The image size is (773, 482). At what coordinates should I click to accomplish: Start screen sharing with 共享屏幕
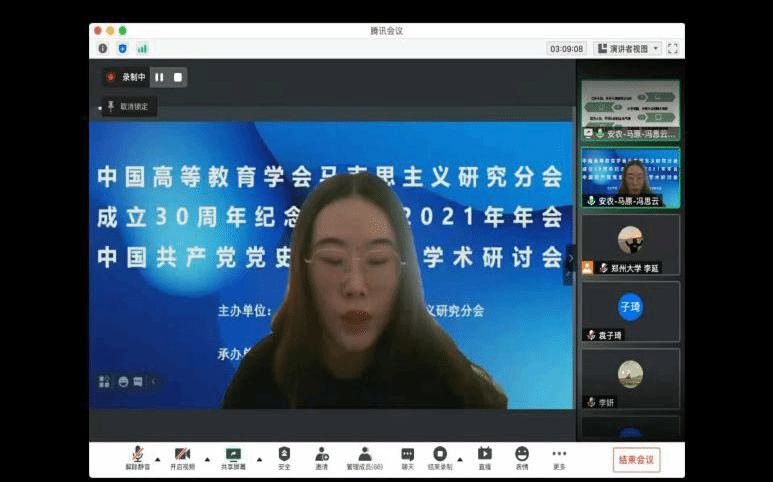click(x=233, y=458)
